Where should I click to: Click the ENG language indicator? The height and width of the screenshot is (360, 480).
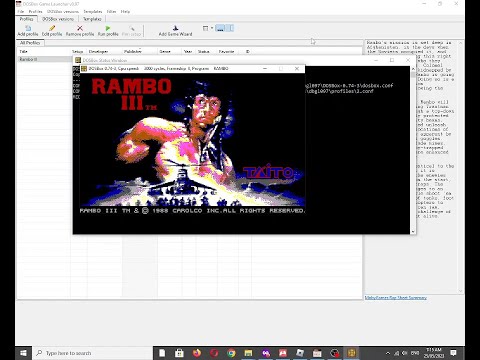click(x=415, y=353)
